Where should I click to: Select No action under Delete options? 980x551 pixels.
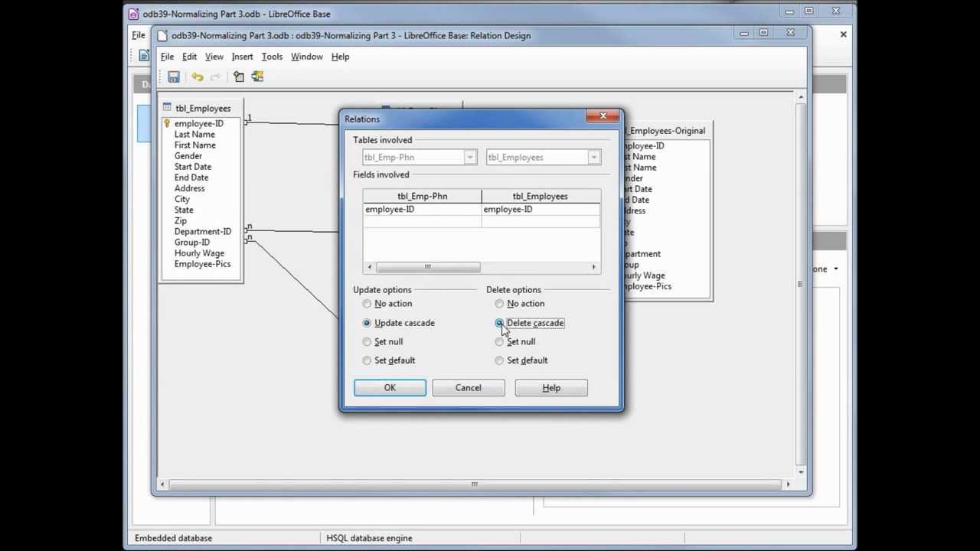tap(499, 304)
